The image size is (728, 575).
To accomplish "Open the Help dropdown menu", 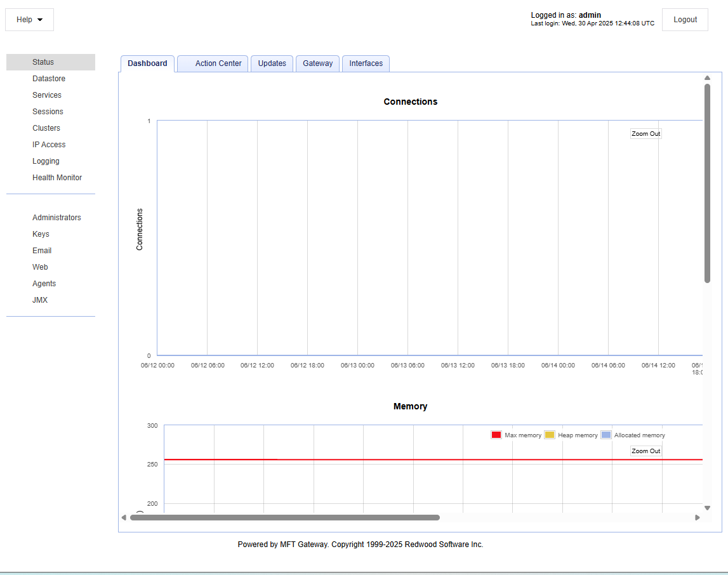I will click(29, 20).
